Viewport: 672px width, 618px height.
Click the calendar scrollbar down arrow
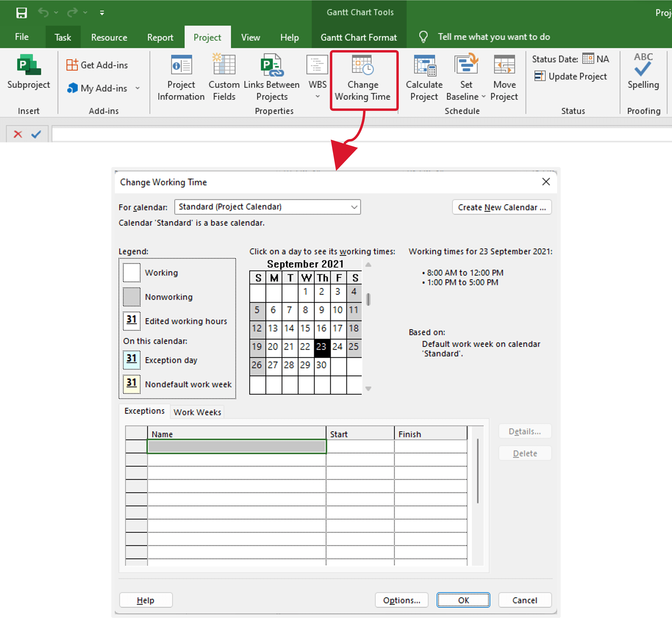(x=368, y=388)
